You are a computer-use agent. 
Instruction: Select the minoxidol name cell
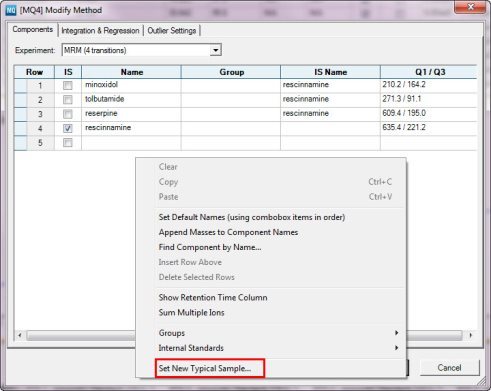131,85
